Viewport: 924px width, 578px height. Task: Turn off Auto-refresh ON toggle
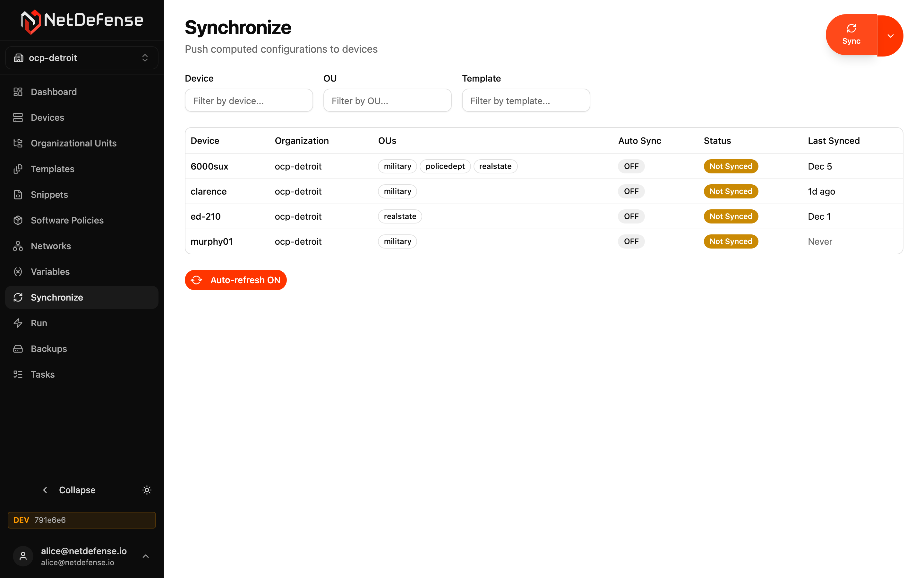235,280
